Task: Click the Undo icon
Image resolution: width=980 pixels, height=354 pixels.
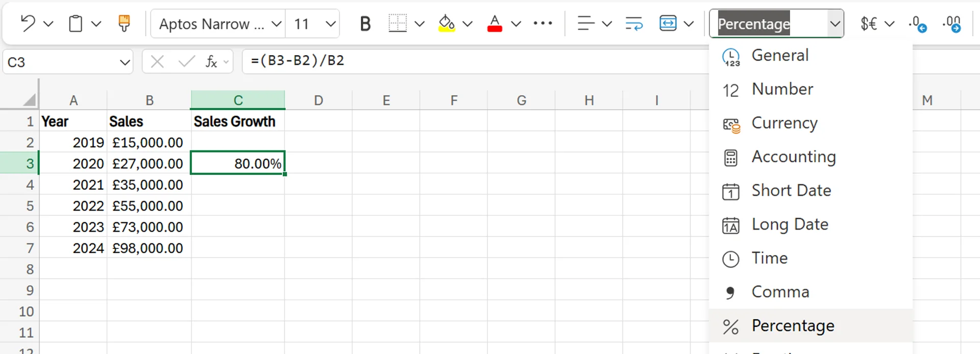Action: coord(28,23)
